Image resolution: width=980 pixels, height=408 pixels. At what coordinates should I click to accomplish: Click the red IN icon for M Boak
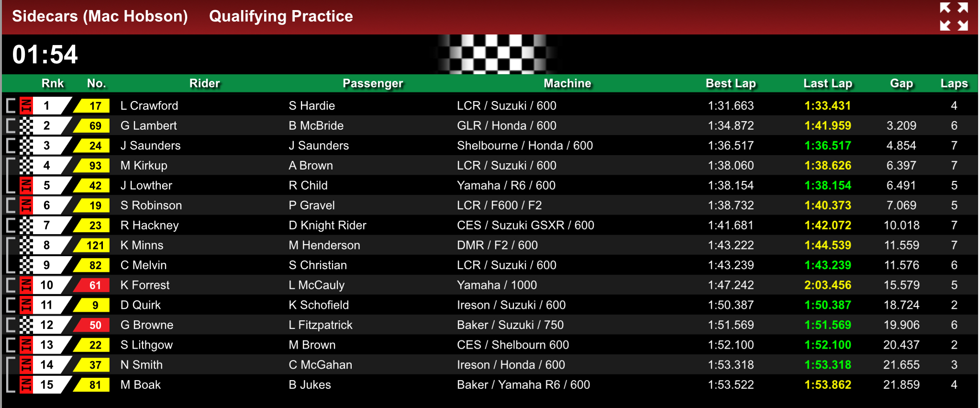point(26,385)
